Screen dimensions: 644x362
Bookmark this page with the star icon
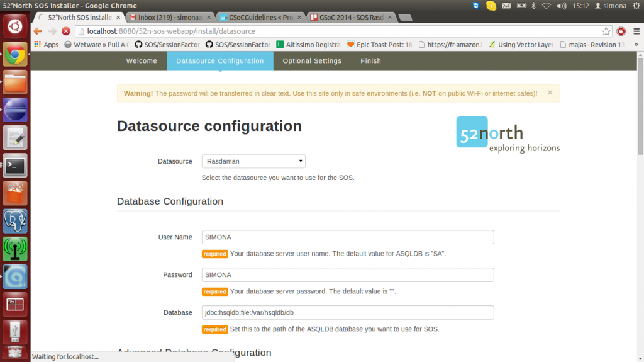pyautogui.click(x=606, y=31)
